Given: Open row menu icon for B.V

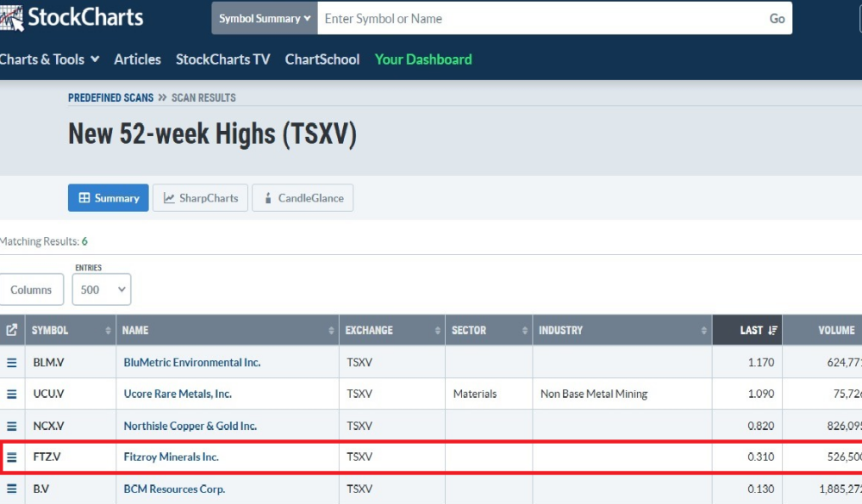Looking at the screenshot, I should coord(12,488).
